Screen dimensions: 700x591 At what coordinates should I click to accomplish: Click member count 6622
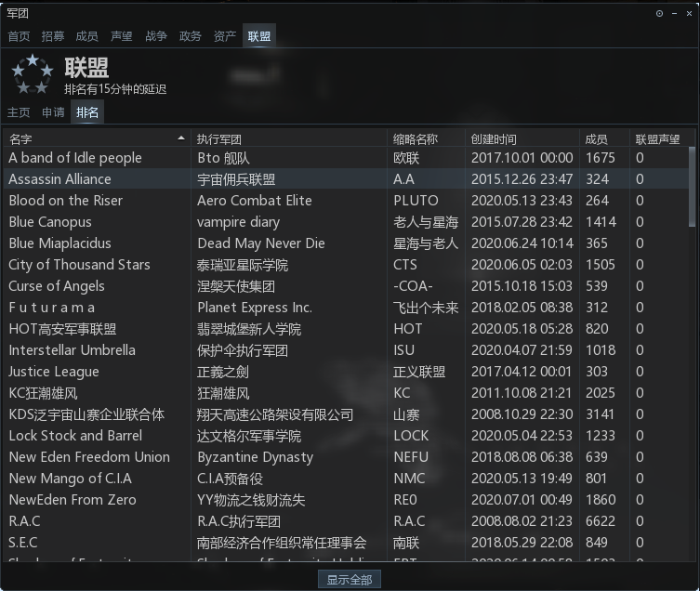pos(601,521)
